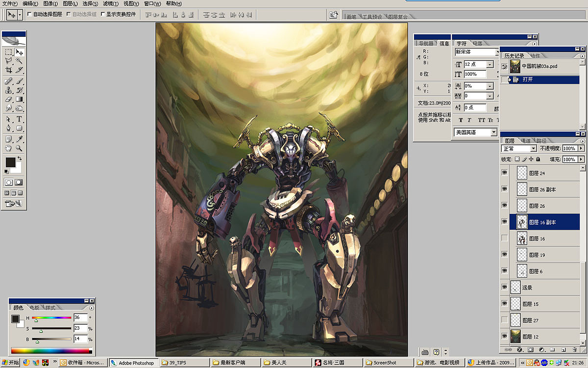Image resolution: width=588 pixels, height=368 pixels.
Task: Select the Type tool
Action: coord(19,119)
